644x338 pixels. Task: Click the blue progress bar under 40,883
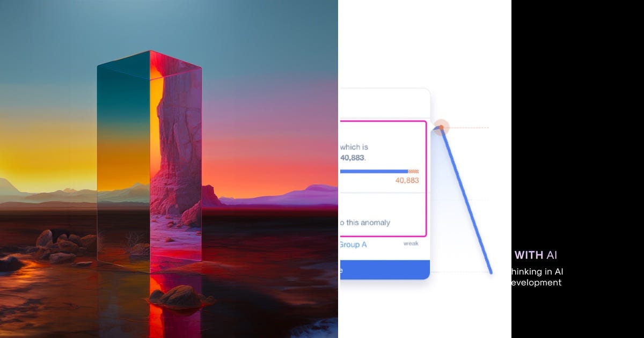click(x=374, y=171)
